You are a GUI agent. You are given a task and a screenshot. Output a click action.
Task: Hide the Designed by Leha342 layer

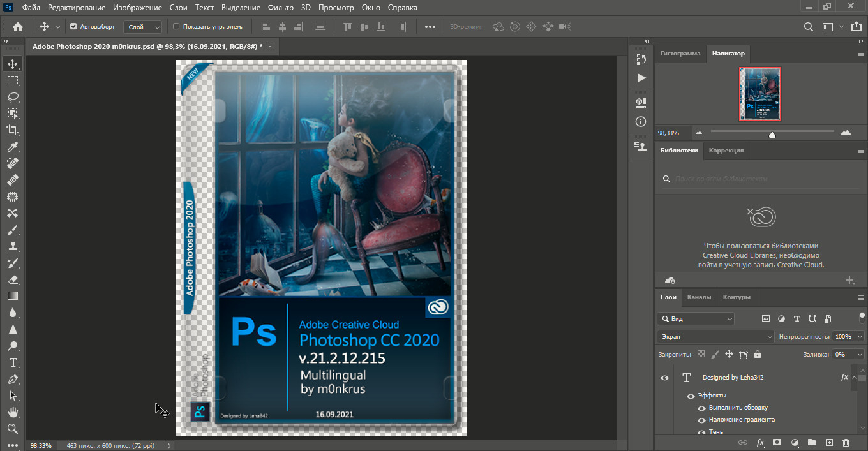point(664,378)
